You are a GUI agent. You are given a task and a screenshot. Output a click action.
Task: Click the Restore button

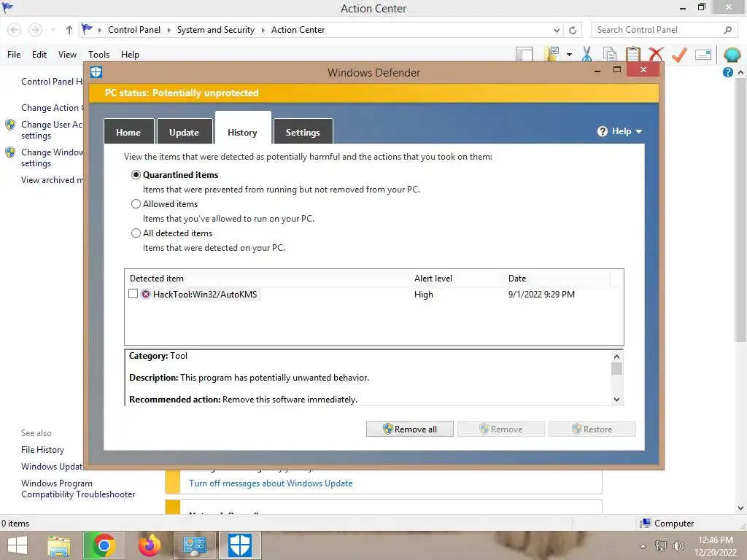pyautogui.click(x=592, y=429)
